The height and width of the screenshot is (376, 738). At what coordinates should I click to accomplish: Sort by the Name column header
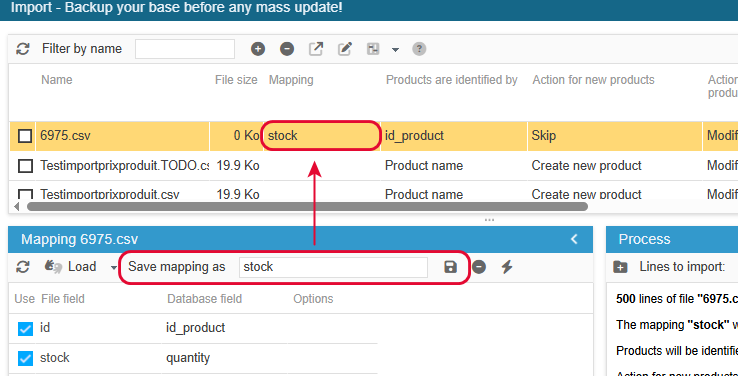tap(56, 80)
